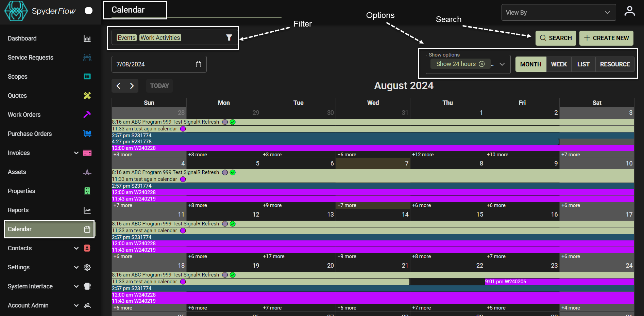Click the Dashboard bar chart icon

pos(87,38)
